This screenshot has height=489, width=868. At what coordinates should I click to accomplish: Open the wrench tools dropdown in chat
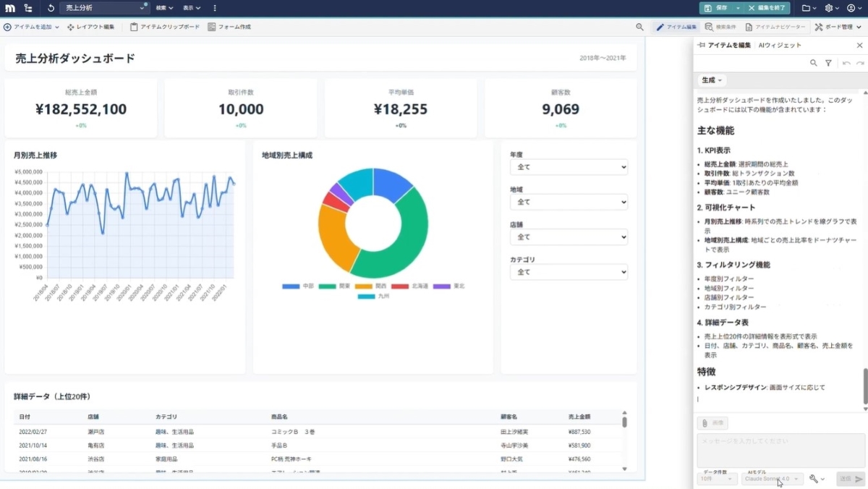point(817,479)
